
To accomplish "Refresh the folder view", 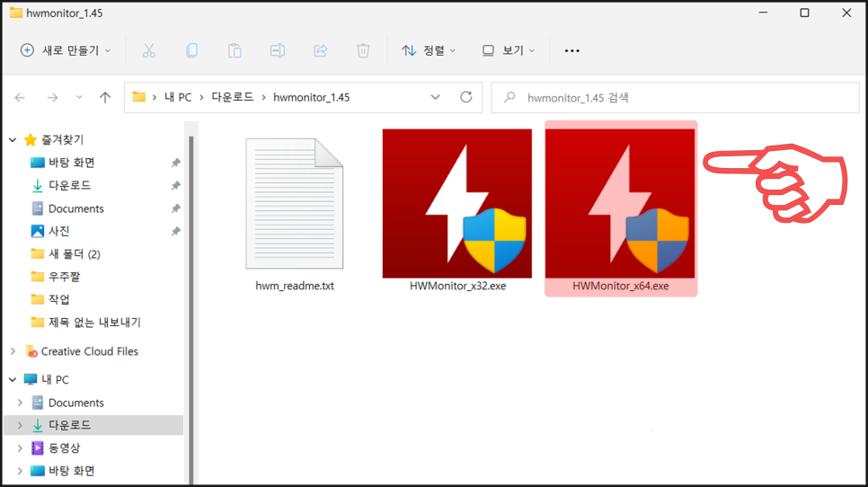I will (x=466, y=97).
